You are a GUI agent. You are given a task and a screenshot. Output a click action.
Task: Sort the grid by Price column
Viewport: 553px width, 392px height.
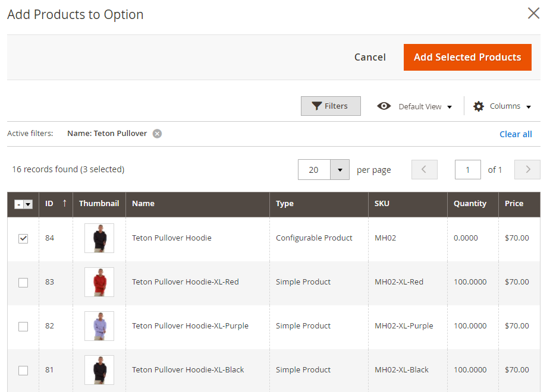pyautogui.click(x=514, y=204)
